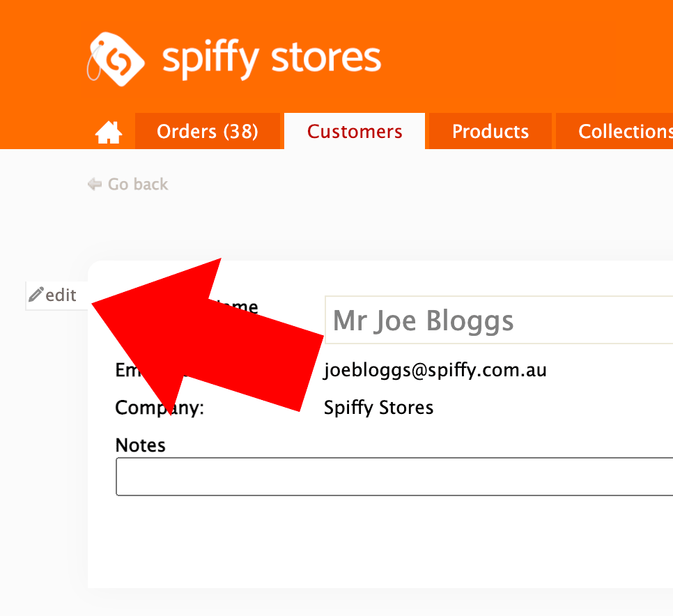
Task: Select the Customers tab
Action: click(355, 132)
